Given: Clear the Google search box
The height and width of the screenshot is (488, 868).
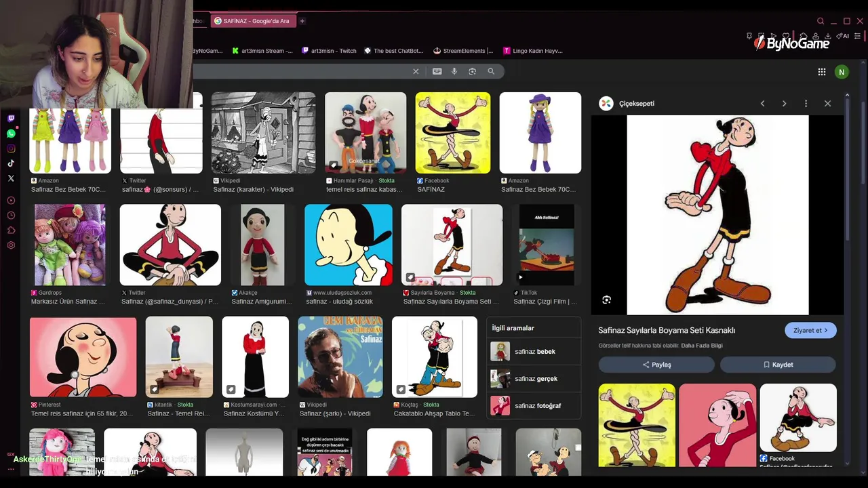Looking at the screenshot, I should click(416, 71).
